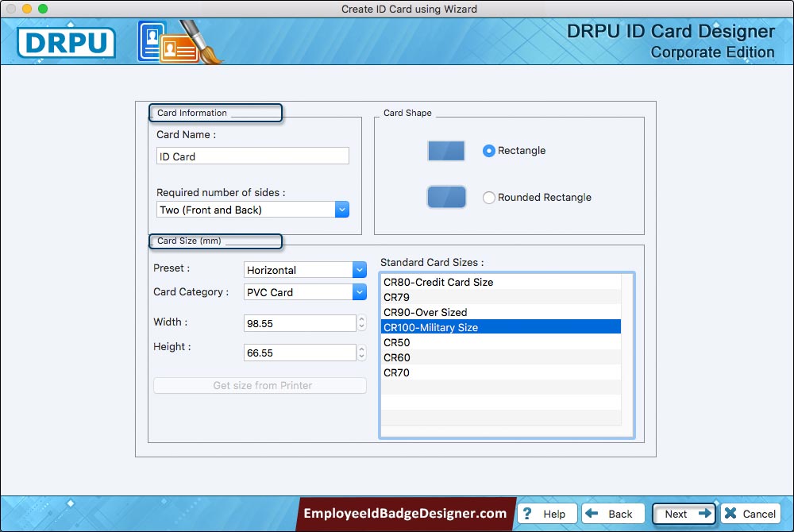Click Get size from Printer button
Image resolution: width=794 pixels, height=532 pixels.
click(x=260, y=385)
